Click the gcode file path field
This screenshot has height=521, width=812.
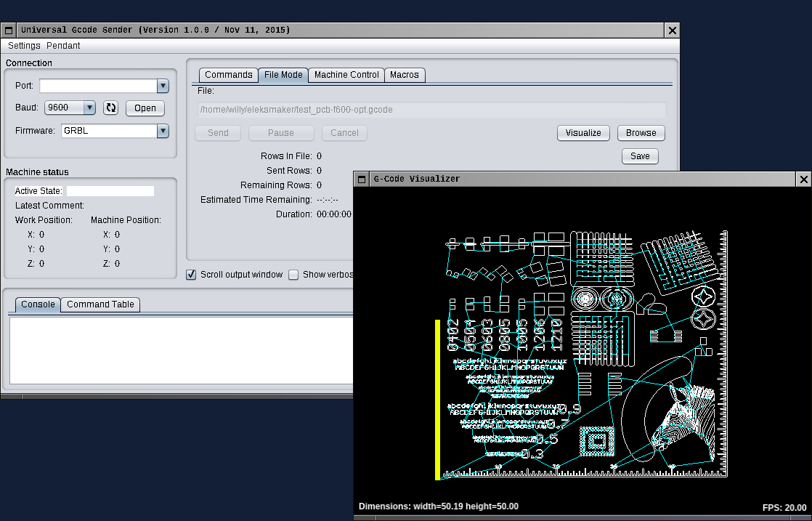[x=431, y=110]
